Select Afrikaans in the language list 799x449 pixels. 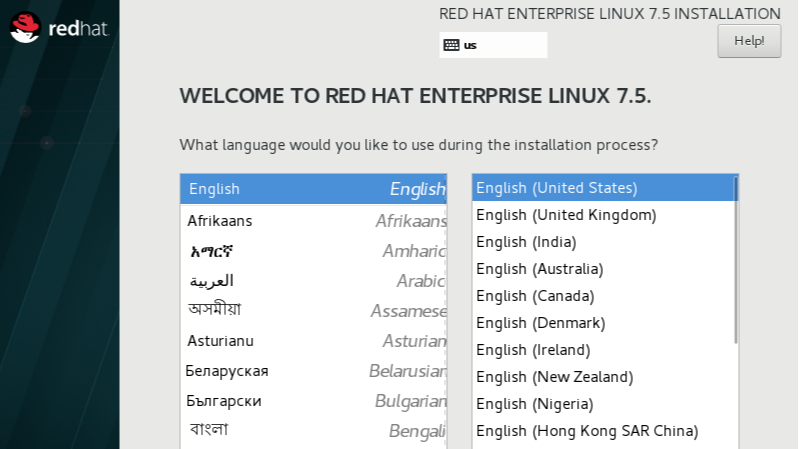click(x=313, y=221)
